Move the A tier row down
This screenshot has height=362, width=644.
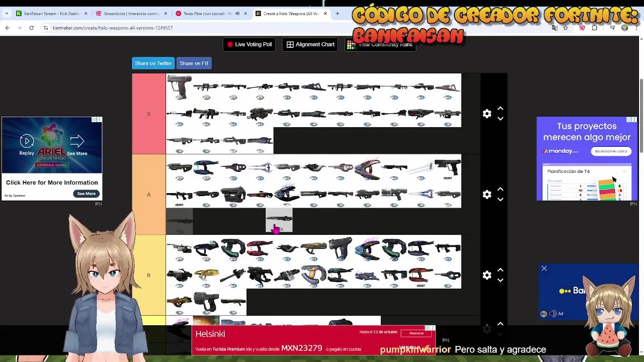click(x=500, y=200)
